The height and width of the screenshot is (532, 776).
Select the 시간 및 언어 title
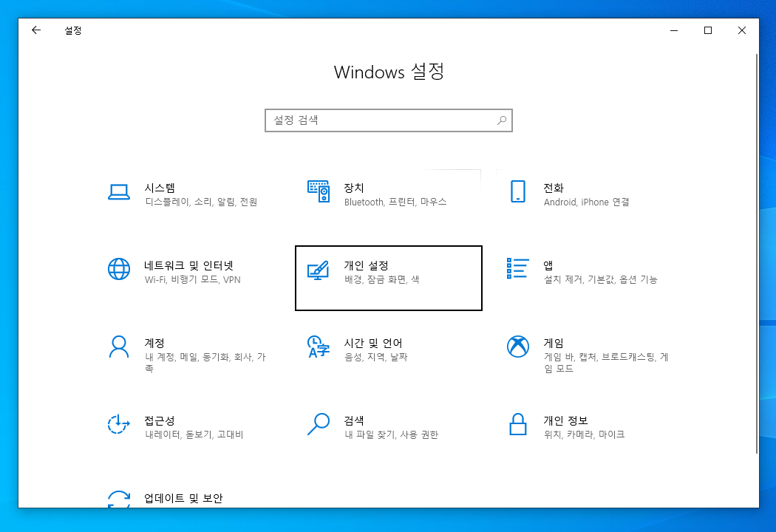pos(373,343)
